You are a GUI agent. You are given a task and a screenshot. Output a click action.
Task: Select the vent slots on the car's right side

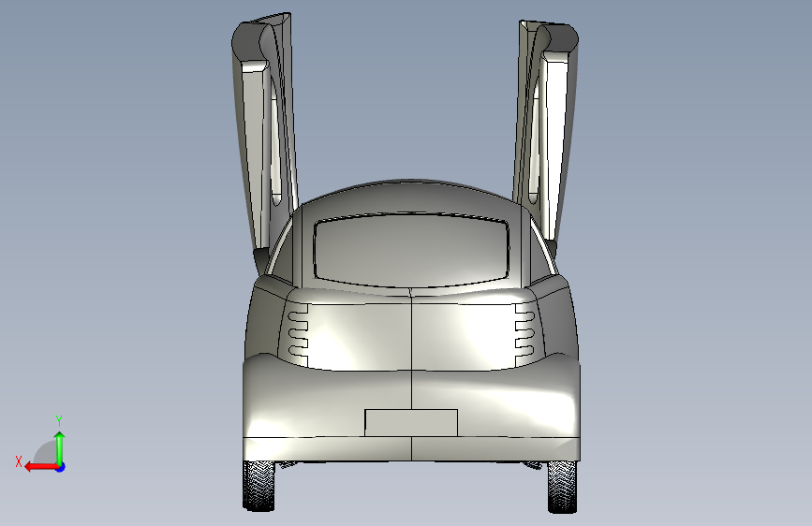coord(524,334)
